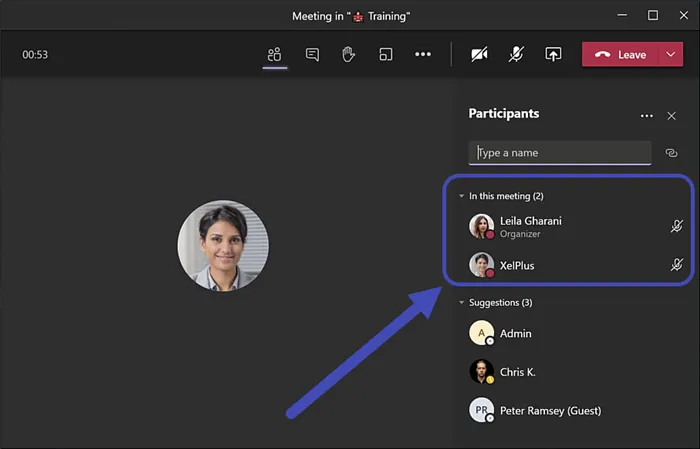Collapse the Suggestions section
Image resolution: width=700 pixels, height=449 pixels.
tap(461, 302)
